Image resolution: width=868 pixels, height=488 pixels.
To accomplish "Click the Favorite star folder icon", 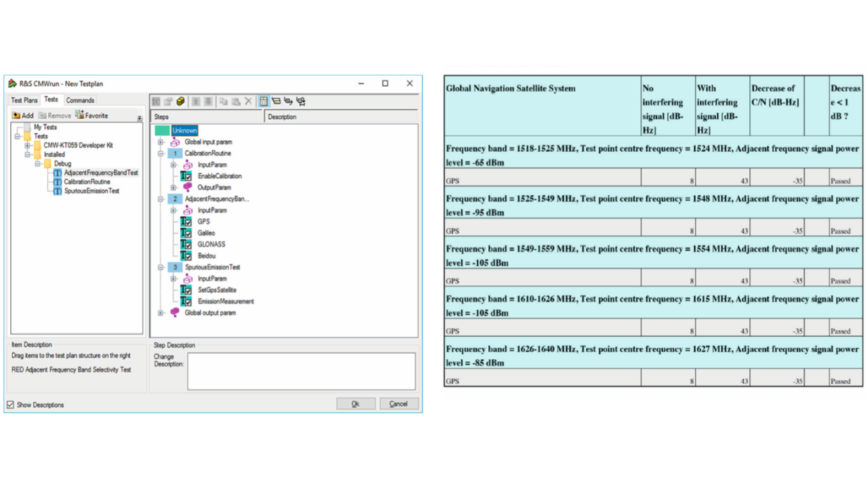I will [79, 115].
